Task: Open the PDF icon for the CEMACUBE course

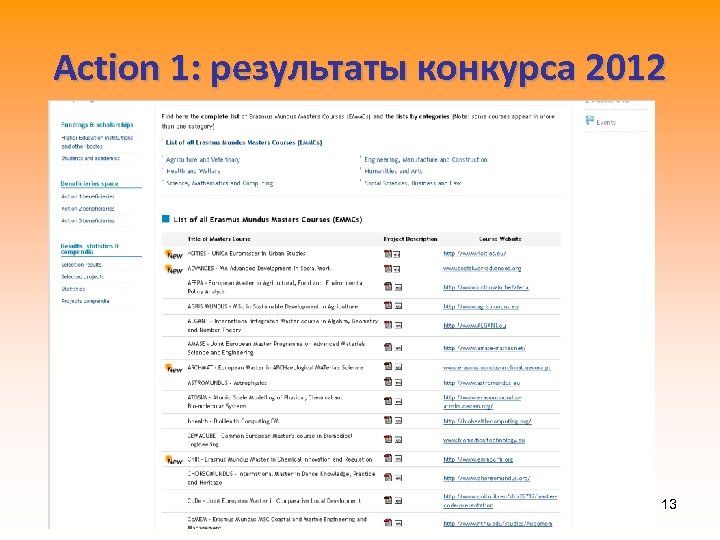Action: point(388,439)
